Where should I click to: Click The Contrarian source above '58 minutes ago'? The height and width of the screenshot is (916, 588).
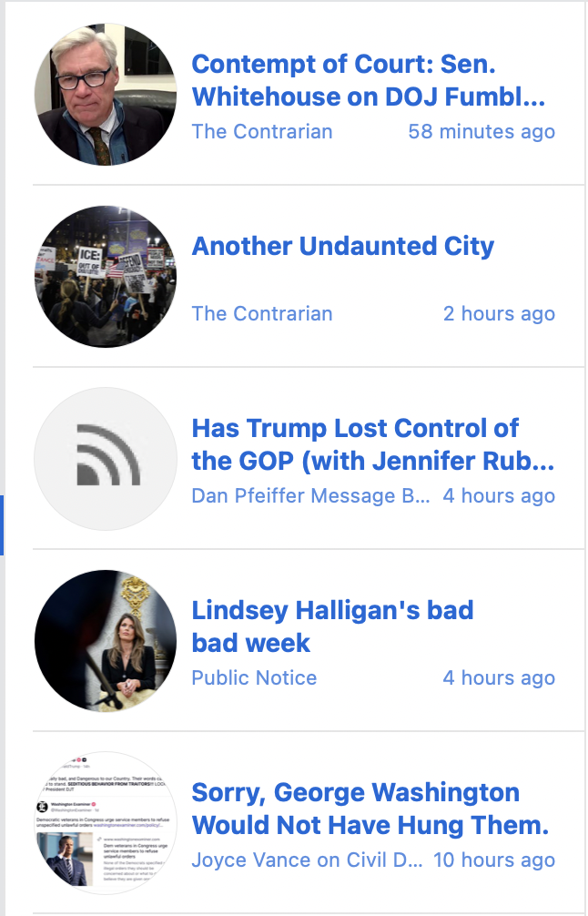click(262, 131)
